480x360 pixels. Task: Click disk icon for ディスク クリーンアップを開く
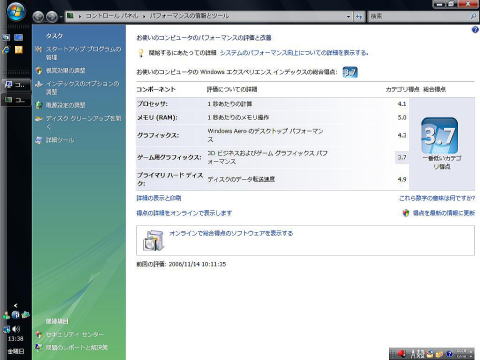tap(39, 118)
